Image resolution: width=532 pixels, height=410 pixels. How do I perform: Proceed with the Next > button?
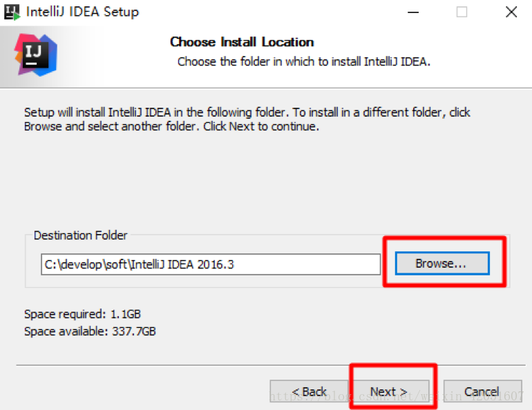pyautogui.click(x=389, y=391)
